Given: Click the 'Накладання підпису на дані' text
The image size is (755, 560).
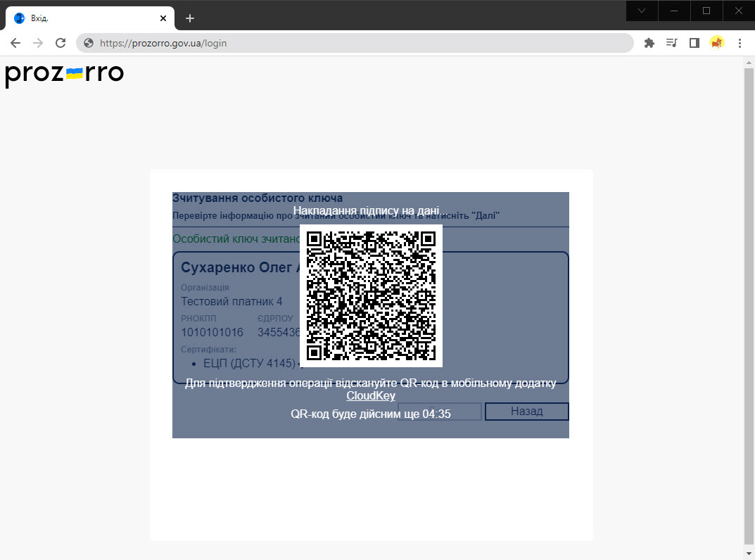Looking at the screenshot, I should click(369, 210).
